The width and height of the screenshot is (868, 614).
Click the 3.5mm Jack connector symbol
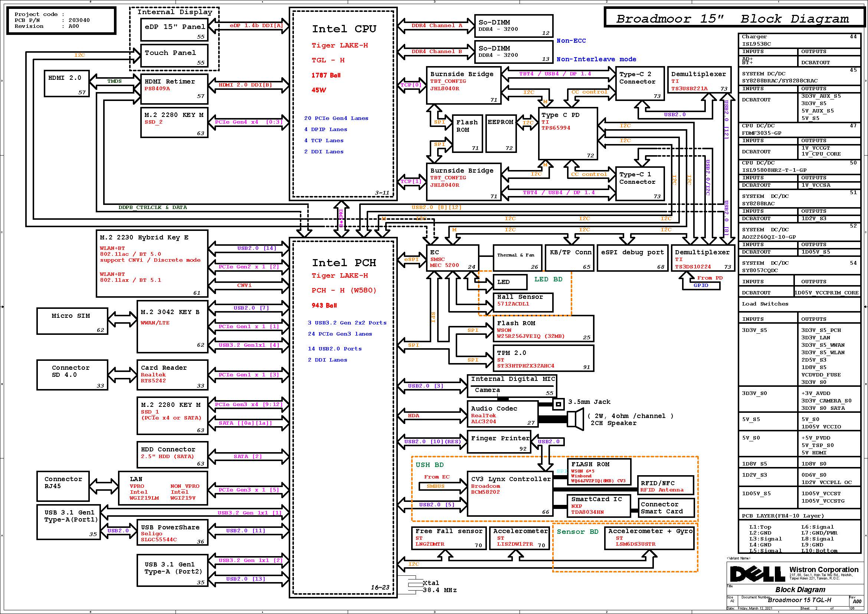559,404
